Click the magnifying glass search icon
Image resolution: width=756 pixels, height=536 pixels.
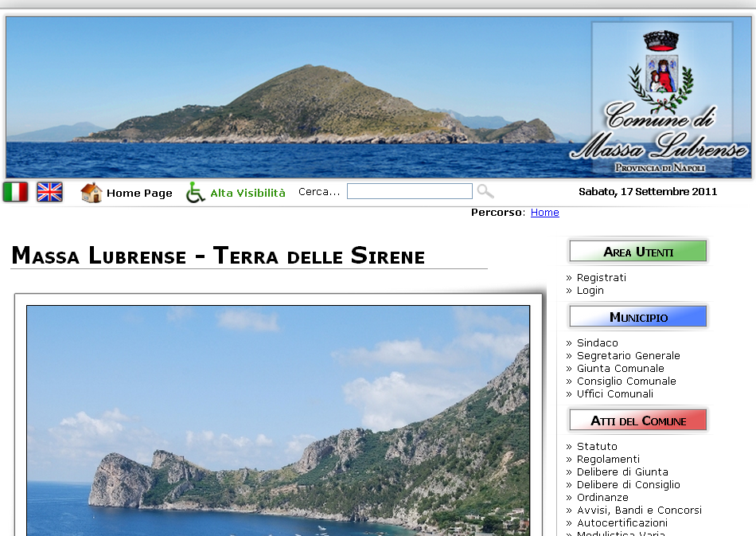pyautogui.click(x=485, y=191)
